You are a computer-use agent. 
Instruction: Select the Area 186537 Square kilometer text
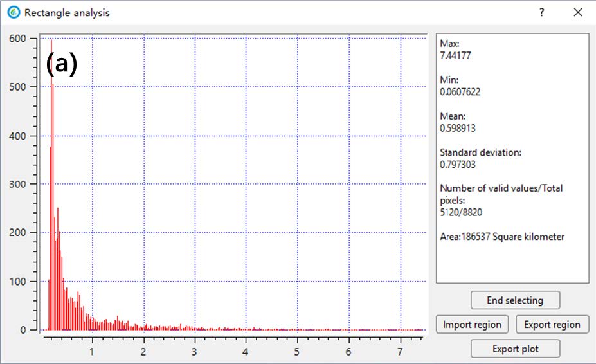(x=502, y=237)
